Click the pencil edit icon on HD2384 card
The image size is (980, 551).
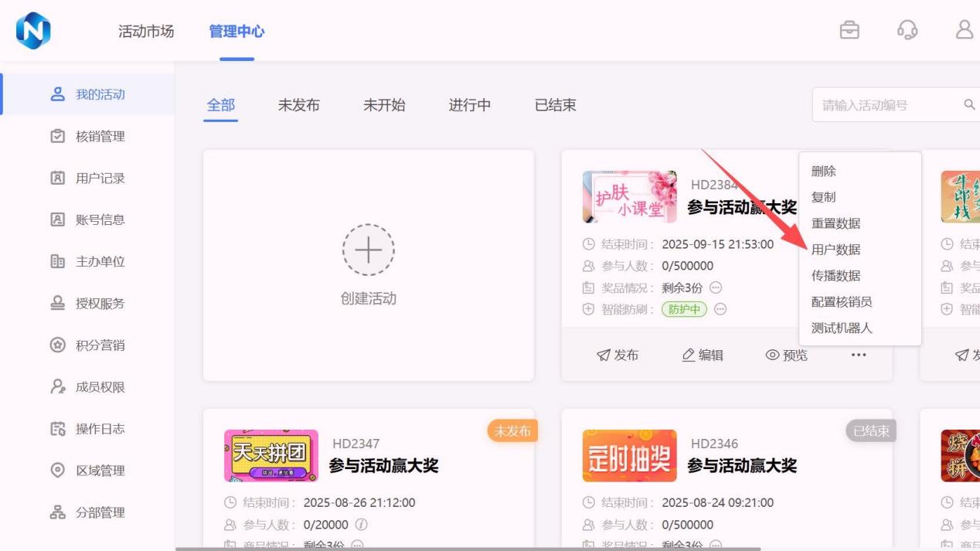(x=689, y=355)
